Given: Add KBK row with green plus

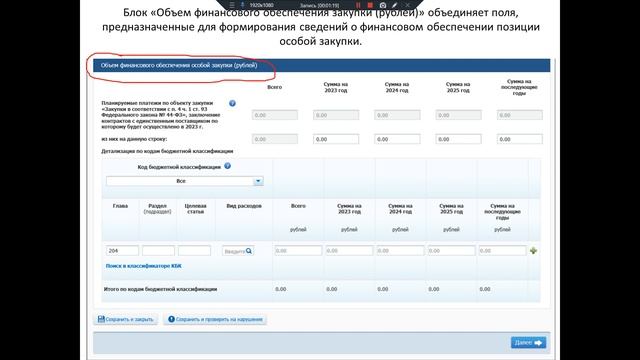Looking at the screenshot, I should tap(533, 251).
